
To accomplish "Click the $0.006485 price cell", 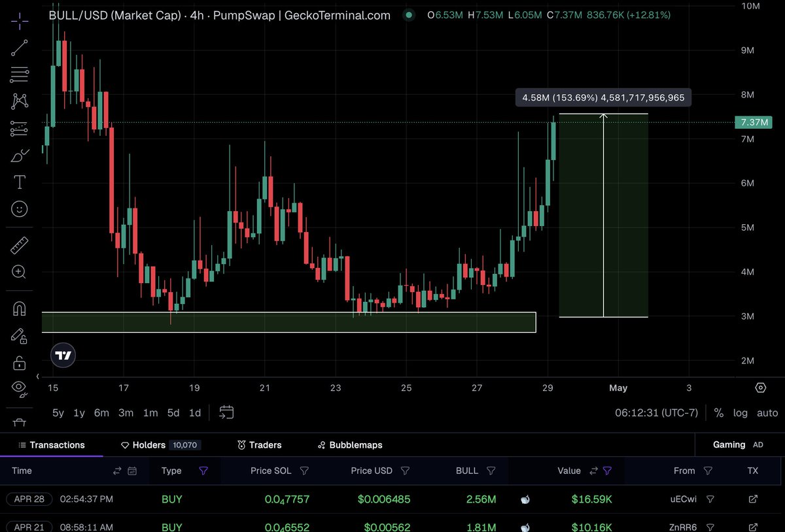I will pyautogui.click(x=384, y=499).
